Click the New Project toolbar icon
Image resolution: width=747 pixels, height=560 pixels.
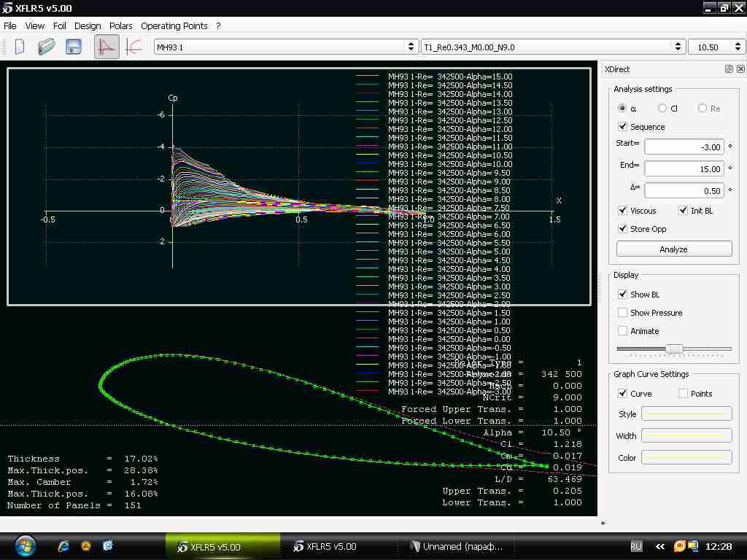tap(20, 47)
